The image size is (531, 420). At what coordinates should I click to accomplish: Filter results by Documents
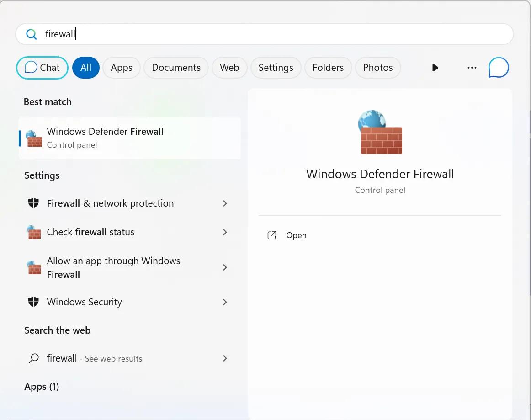coord(176,68)
